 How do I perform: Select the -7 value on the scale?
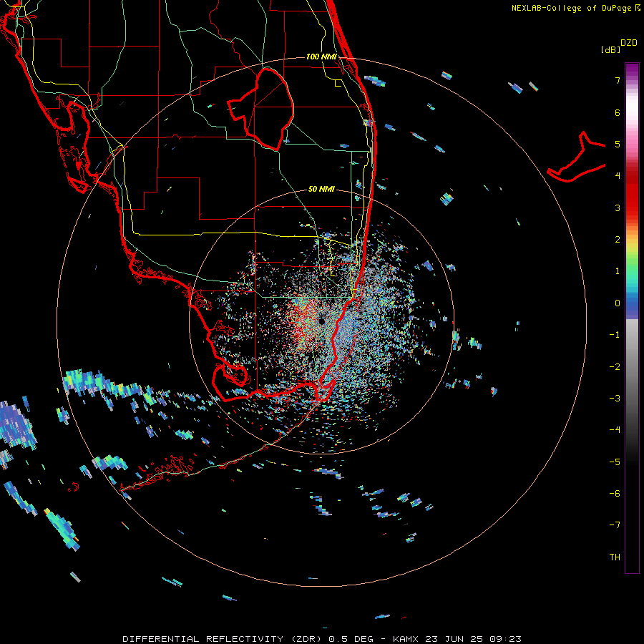pyautogui.click(x=615, y=525)
